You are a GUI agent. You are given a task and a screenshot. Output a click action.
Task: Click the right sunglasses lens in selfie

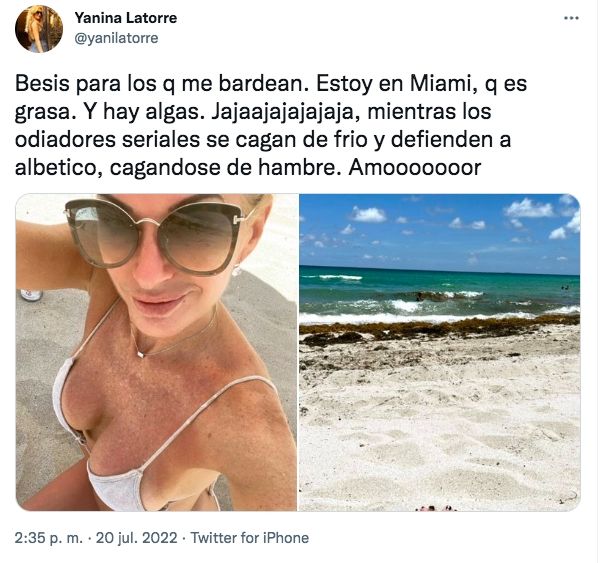pos(199,237)
